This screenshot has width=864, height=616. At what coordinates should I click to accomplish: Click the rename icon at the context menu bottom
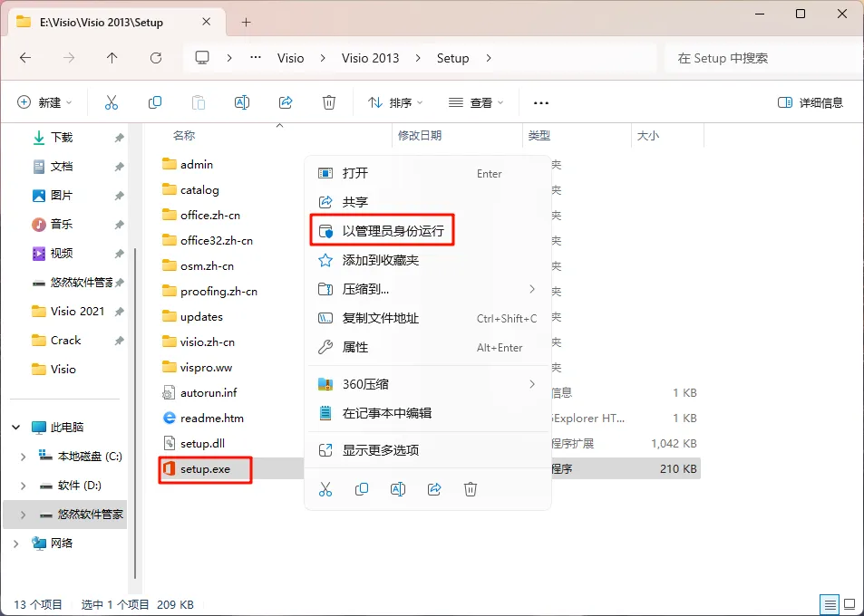[x=398, y=489]
